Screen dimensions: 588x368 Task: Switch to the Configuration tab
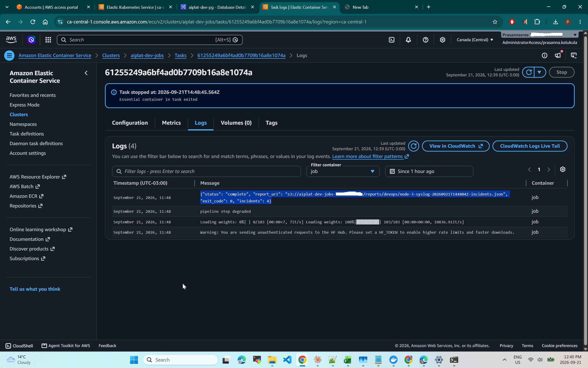pos(130,123)
